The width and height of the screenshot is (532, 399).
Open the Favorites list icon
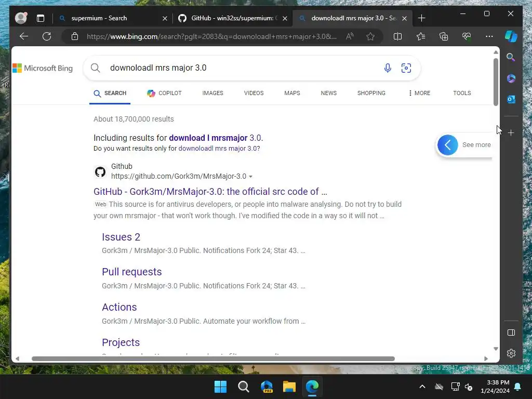(421, 36)
